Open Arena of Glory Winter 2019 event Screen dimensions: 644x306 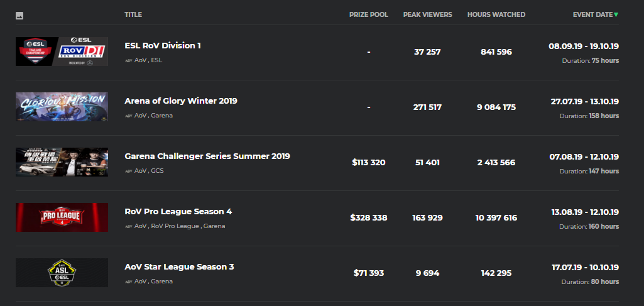coord(181,101)
